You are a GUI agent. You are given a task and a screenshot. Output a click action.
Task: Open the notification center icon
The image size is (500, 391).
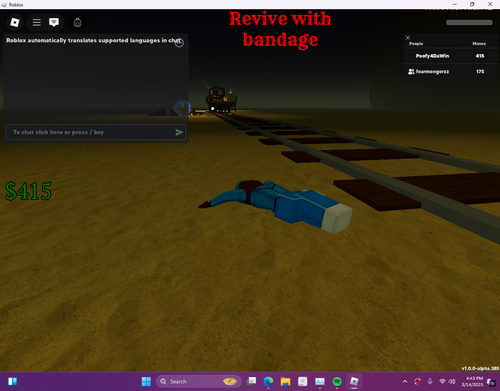(x=491, y=382)
